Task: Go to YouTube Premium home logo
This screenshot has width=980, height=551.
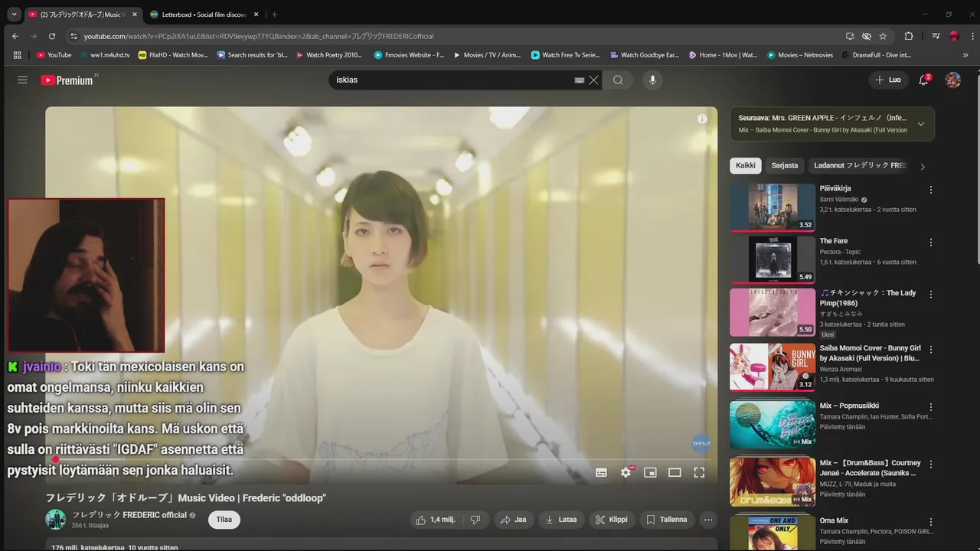Action: click(x=67, y=80)
